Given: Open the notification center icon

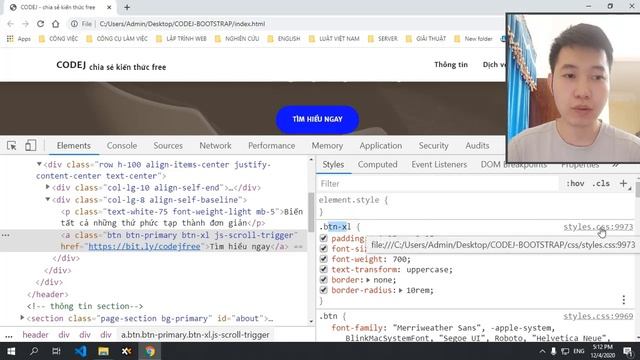Looking at the screenshot, I should click(628, 351).
